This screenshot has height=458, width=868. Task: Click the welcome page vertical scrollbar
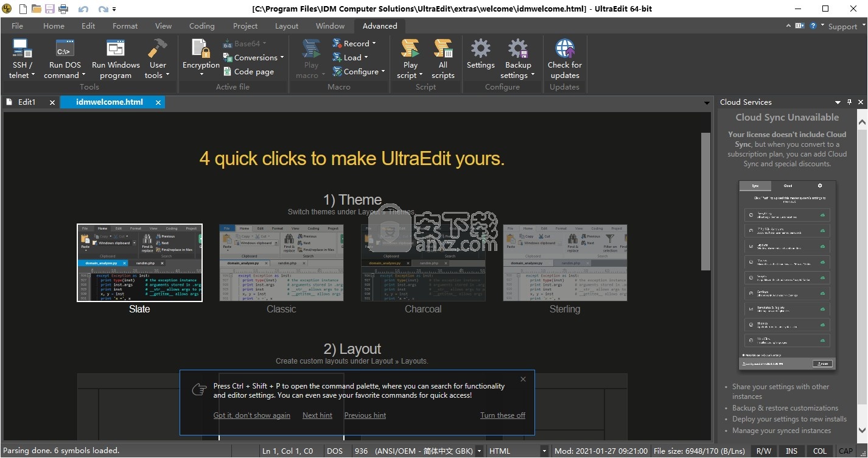[705, 201]
